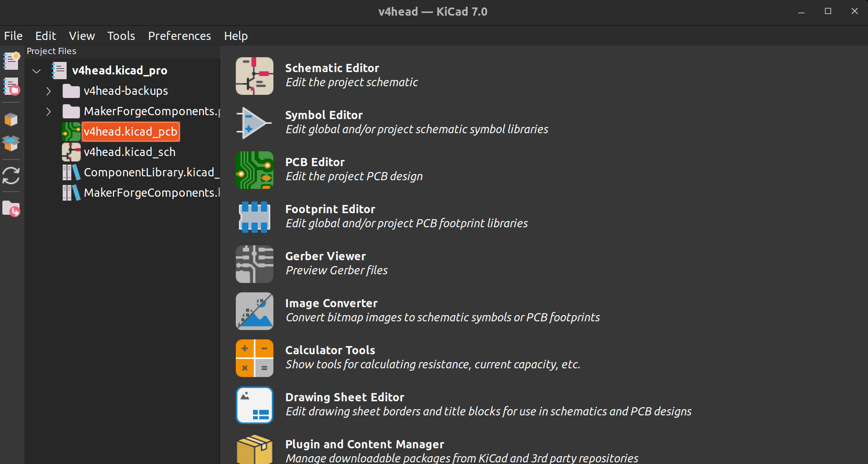Viewport: 868px width, 464px height.
Task: Click the Unarchive project icon in sidebar
Action: coord(11,143)
